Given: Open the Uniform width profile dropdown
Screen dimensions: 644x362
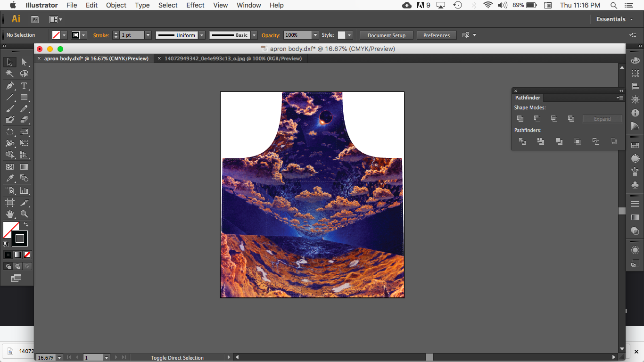Looking at the screenshot, I should point(202,35).
